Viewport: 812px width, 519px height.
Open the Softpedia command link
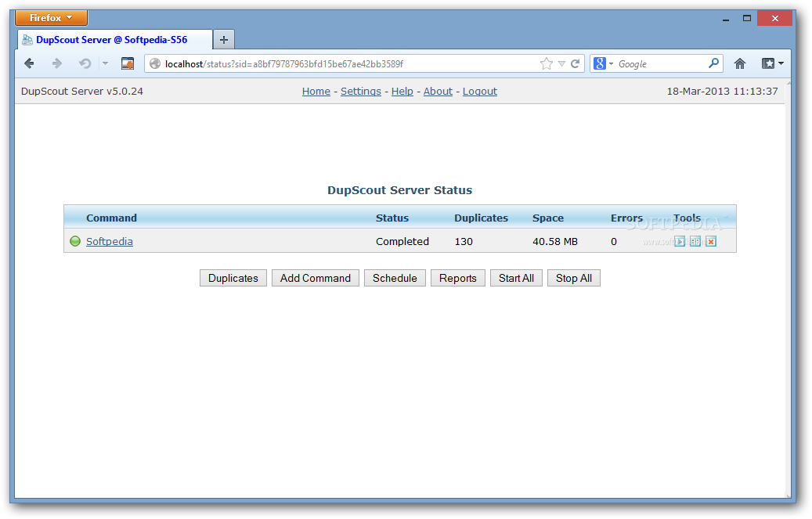[x=110, y=241]
